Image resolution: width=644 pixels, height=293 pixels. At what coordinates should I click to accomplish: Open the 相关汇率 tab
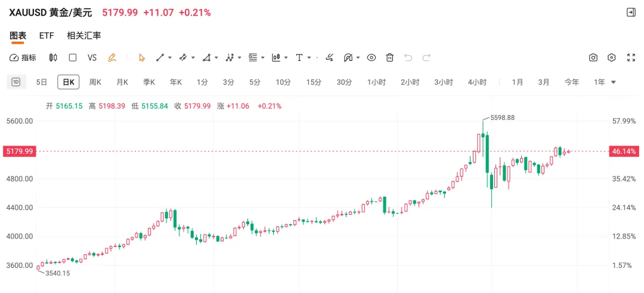coord(83,36)
